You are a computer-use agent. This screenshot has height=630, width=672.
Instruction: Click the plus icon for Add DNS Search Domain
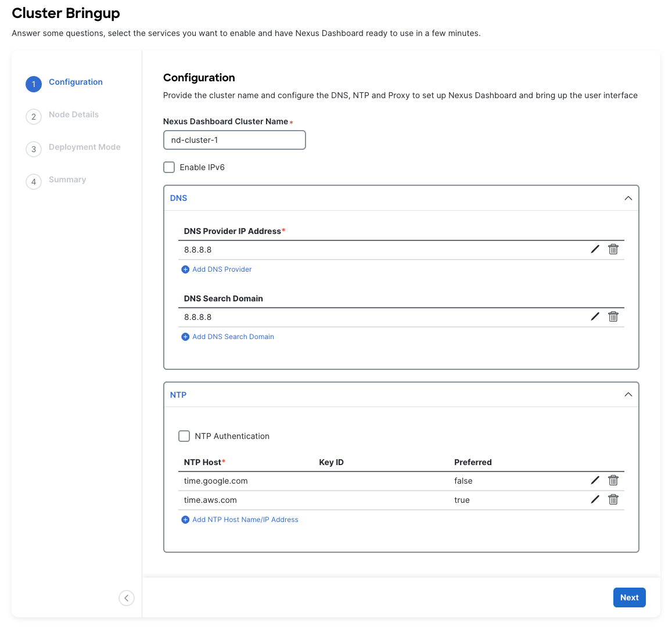(185, 337)
